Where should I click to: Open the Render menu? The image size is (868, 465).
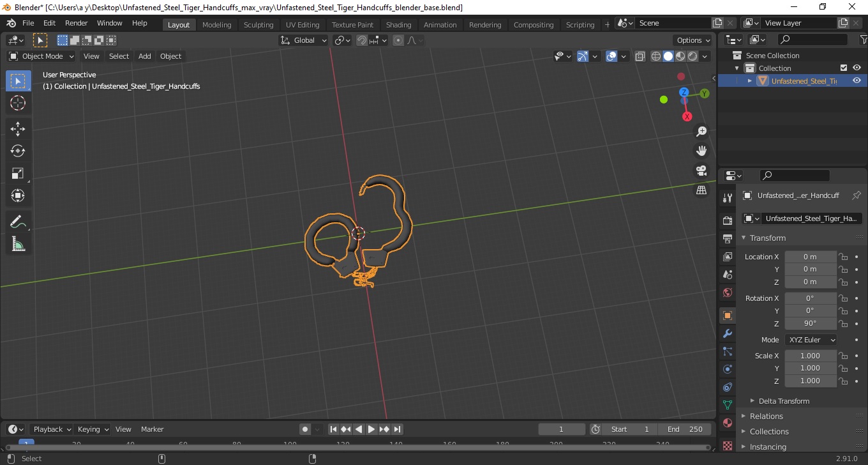pos(77,23)
